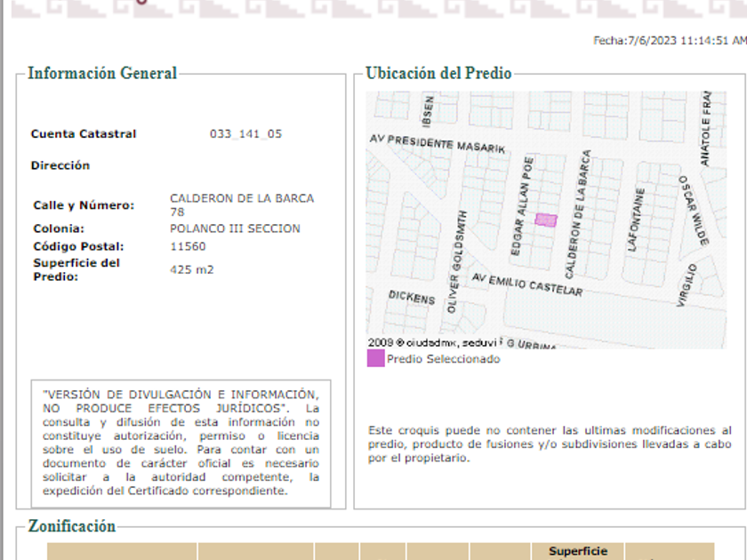Click the pink highlighted parcel on the map

pos(545,220)
